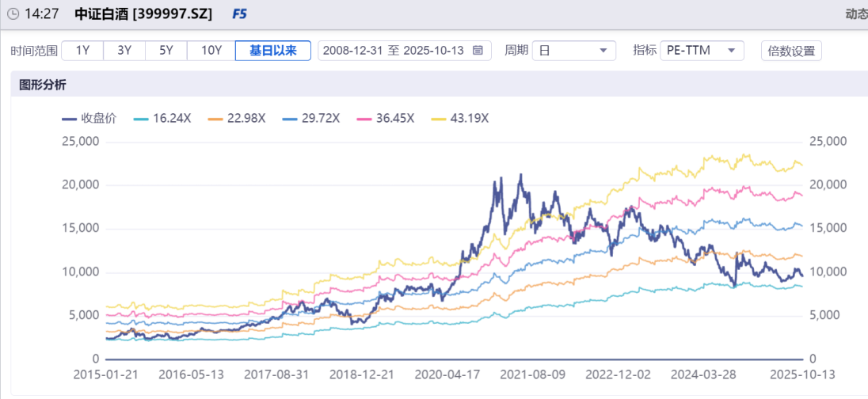Choose the 10Y time range
Viewport: 868px width, 399px height.
[211, 51]
